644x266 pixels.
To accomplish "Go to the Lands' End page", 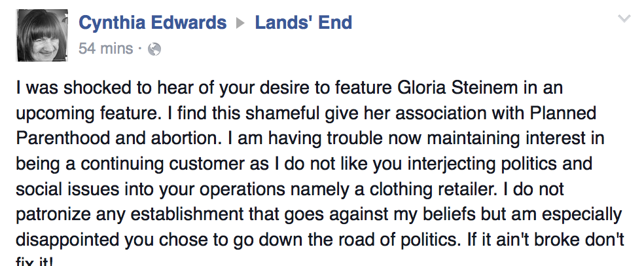I will (x=304, y=22).
